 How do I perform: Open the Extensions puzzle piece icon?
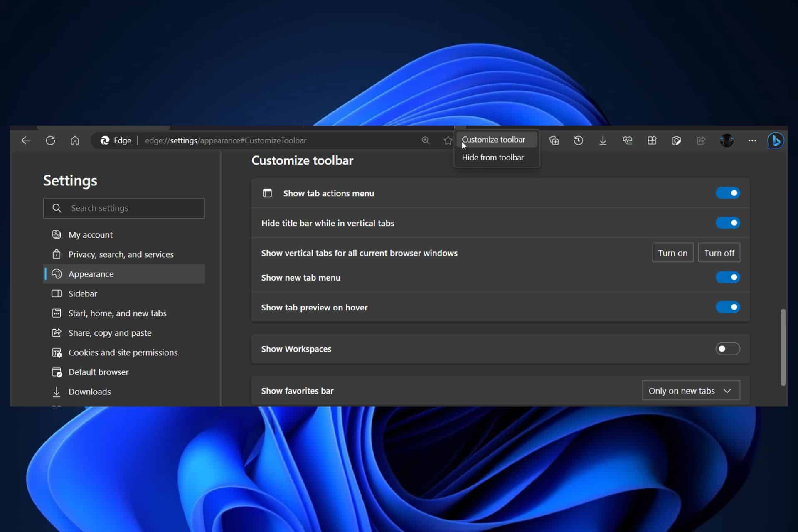point(652,140)
